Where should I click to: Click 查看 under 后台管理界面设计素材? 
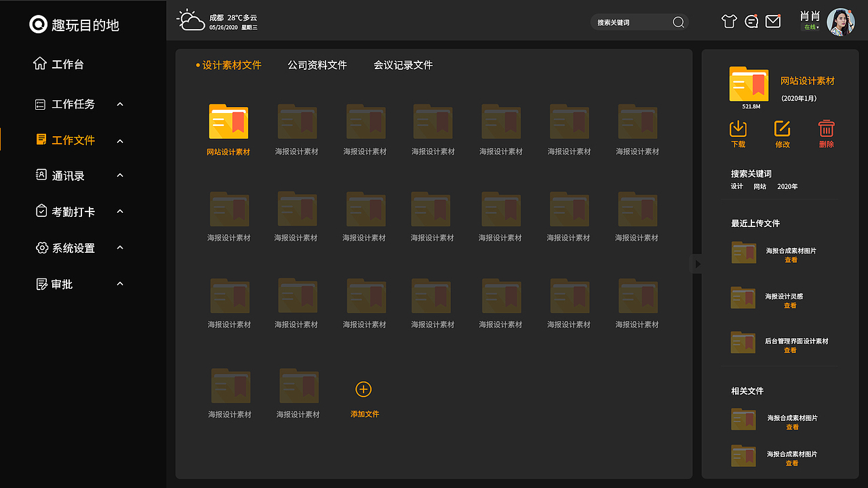[790, 350]
